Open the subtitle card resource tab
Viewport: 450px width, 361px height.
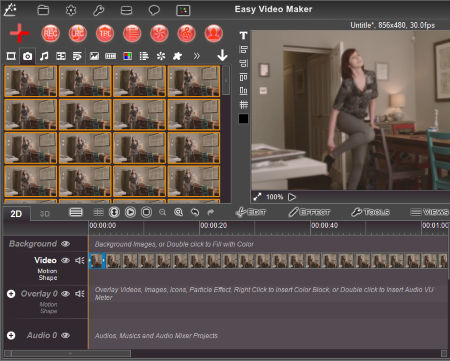(x=61, y=56)
